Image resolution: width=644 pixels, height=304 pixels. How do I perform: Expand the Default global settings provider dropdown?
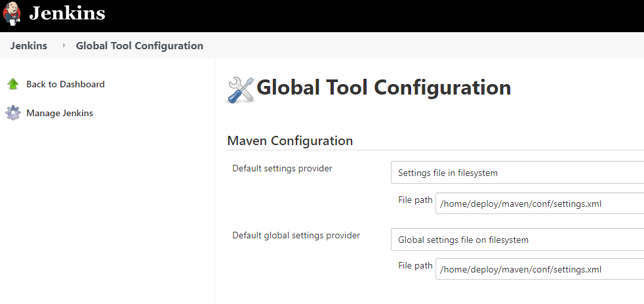[517, 240]
